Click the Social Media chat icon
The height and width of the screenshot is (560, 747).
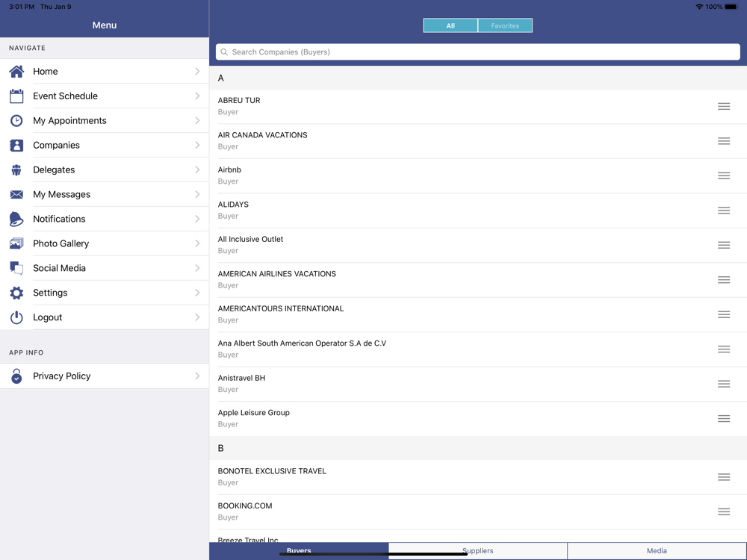coord(16,268)
